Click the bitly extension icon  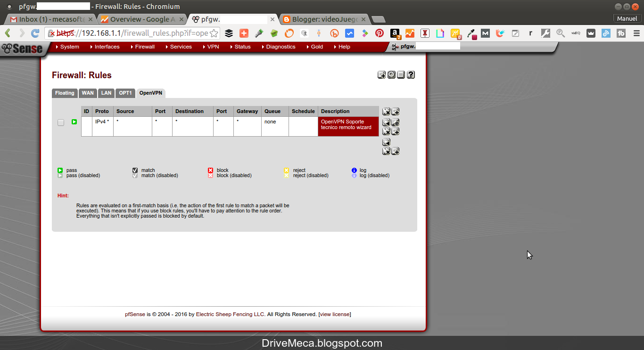(x=334, y=33)
